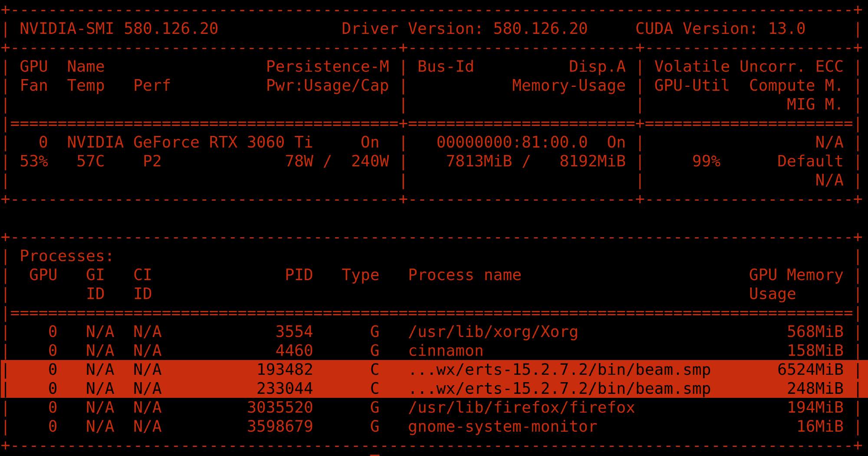
Task: Click the 53% fan speed value
Action: [34, 161]
